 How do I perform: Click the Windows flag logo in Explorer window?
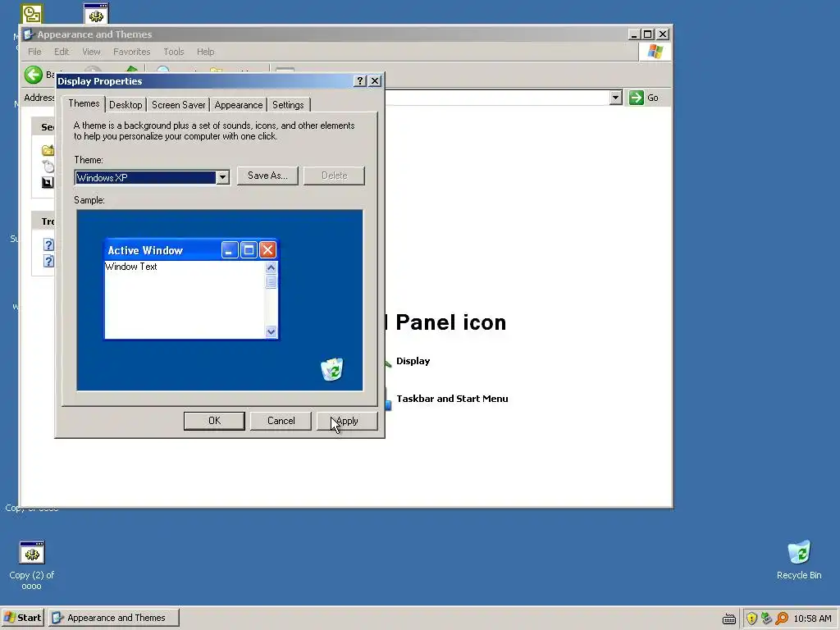coord(655,52)
